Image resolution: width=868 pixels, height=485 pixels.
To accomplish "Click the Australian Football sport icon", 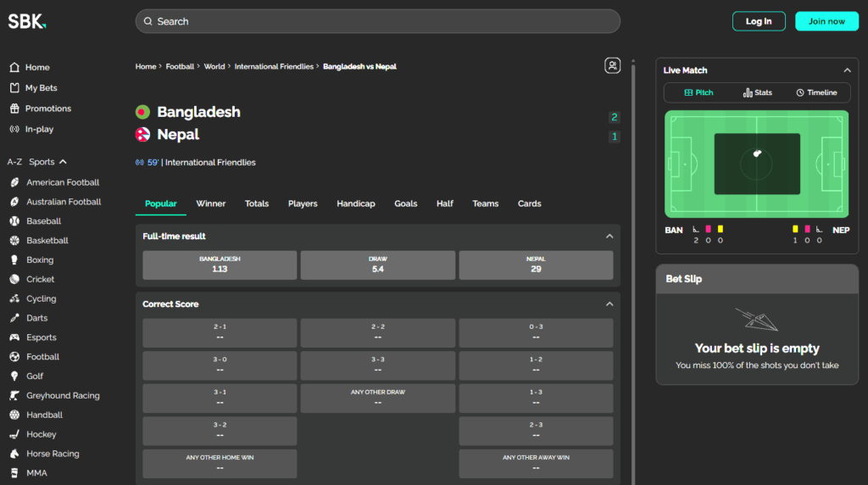I will 14,202.
